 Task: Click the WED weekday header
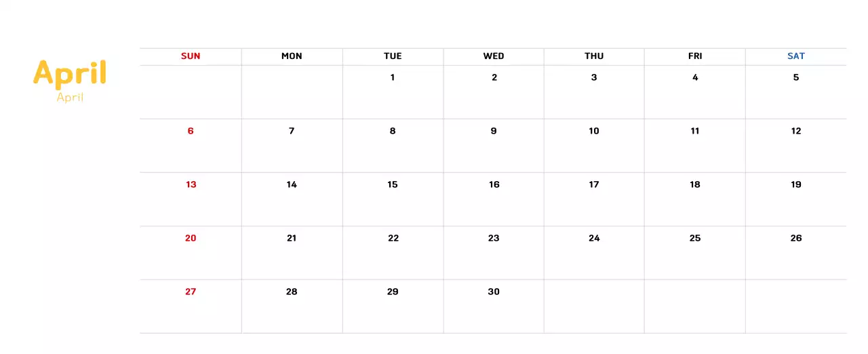(x=494, y=56)
